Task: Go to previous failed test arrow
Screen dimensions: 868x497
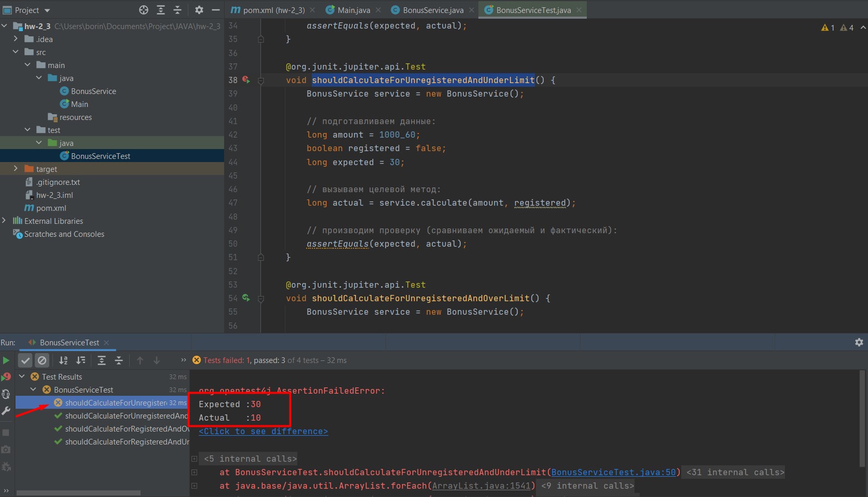Action: (x=140, y=360)
